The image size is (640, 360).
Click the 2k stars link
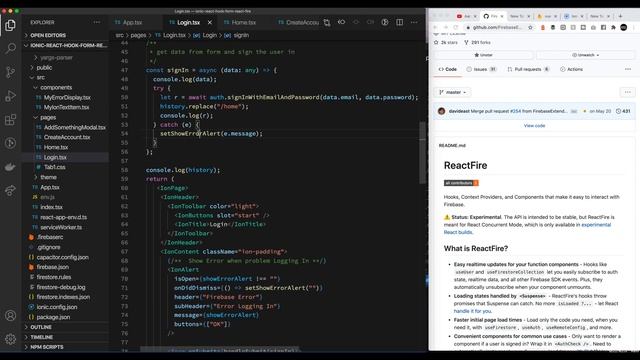coord(445,42)
